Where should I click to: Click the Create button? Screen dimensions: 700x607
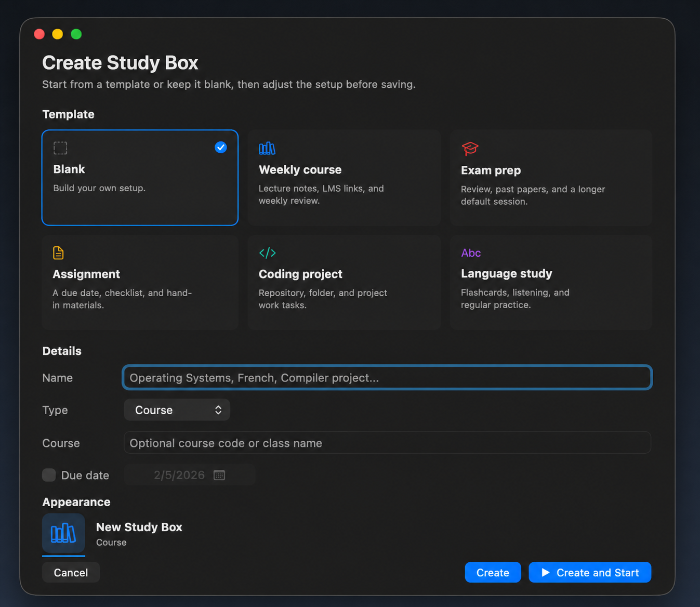coord(493,573)
